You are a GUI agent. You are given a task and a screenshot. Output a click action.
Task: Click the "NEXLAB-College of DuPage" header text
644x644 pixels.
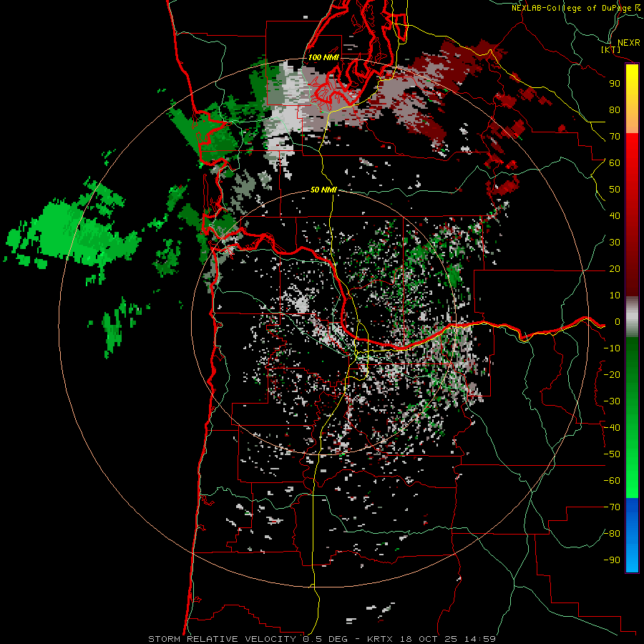coord(571,8)
